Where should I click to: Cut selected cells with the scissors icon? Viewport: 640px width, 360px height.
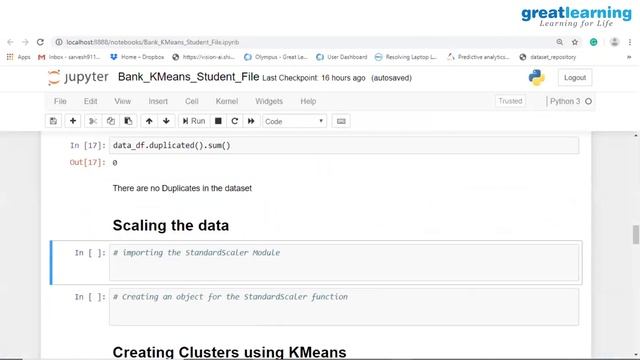coord(93,121)
